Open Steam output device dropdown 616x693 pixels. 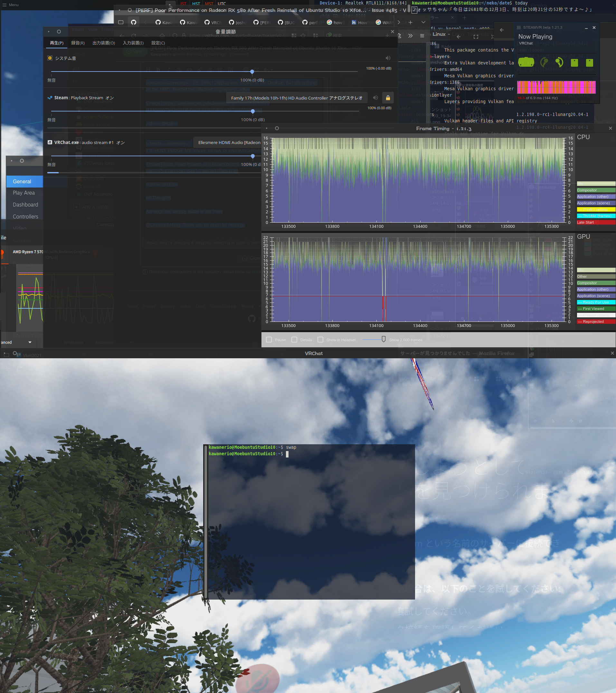tap(297, 98)
